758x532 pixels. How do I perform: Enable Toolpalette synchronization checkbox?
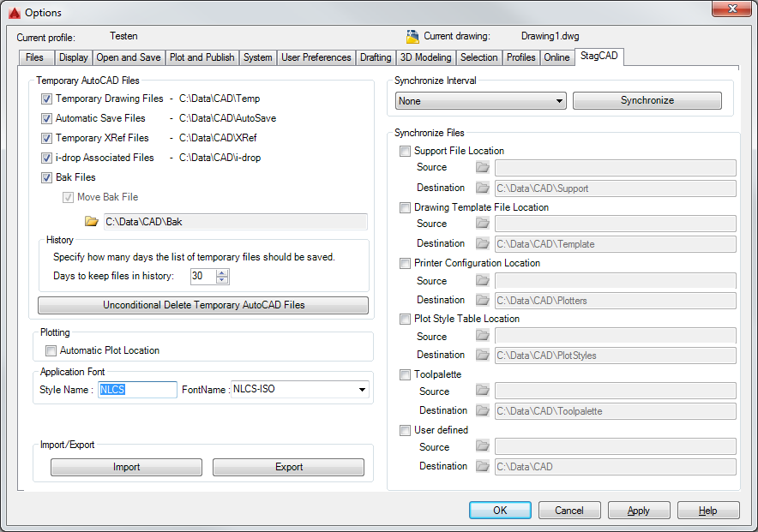[406, 374]
